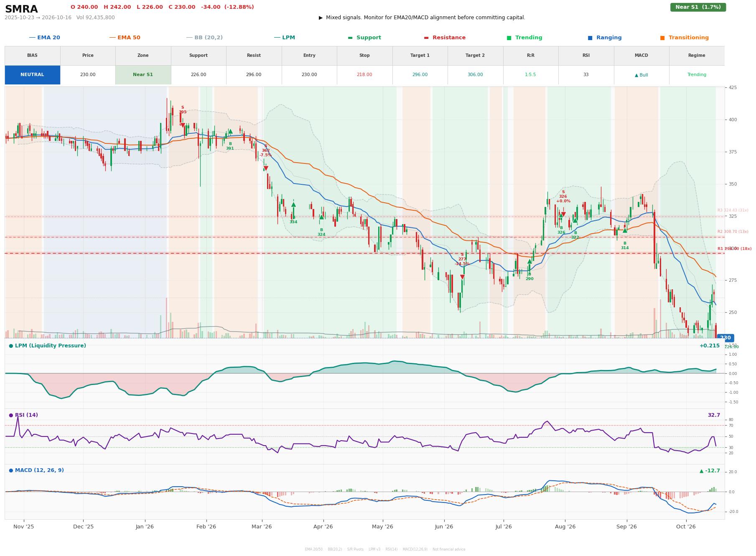Click the red sell arrow under S 362 -7.5%
Image resolution: width=756 pixels, height=556 pixels.
coord(266,168)
